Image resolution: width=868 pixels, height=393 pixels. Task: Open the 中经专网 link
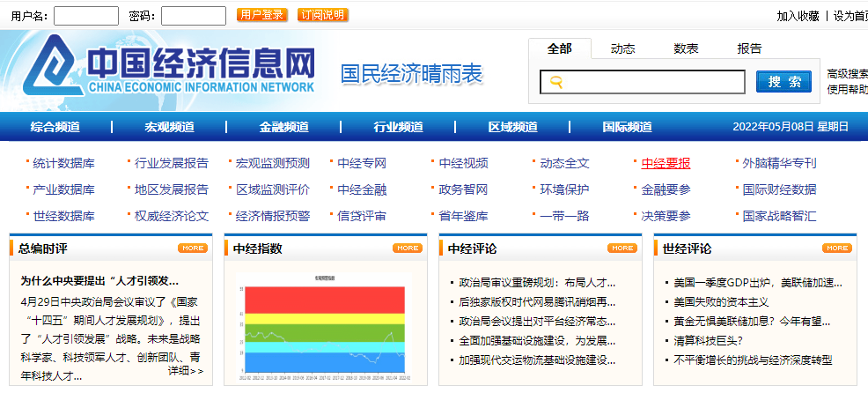362,164
